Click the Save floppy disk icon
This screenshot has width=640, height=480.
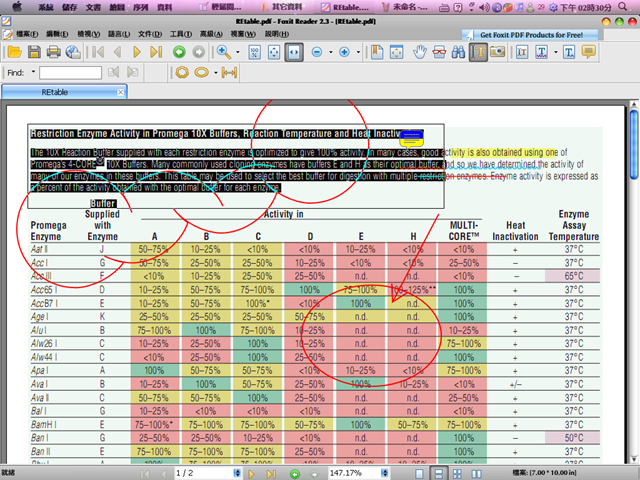tap(34, 52)
